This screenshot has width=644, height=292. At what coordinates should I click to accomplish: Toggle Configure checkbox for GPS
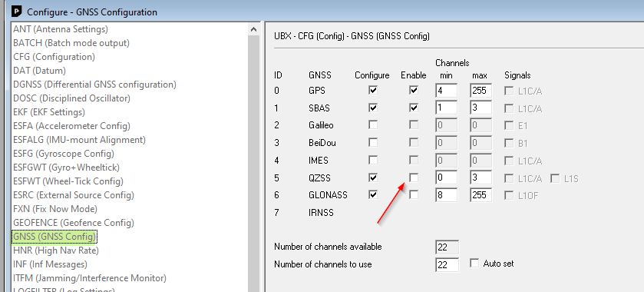point(373,91)
